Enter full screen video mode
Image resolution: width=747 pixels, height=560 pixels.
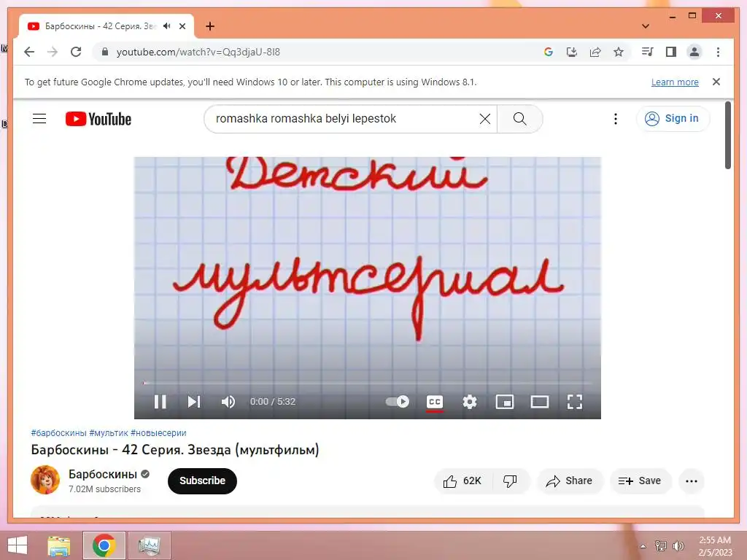pos(575,402)
